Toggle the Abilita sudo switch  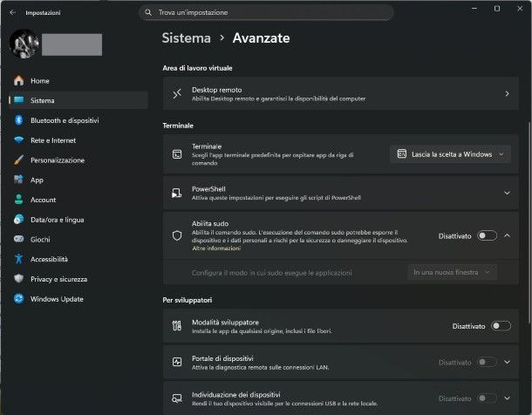(488, 235)
